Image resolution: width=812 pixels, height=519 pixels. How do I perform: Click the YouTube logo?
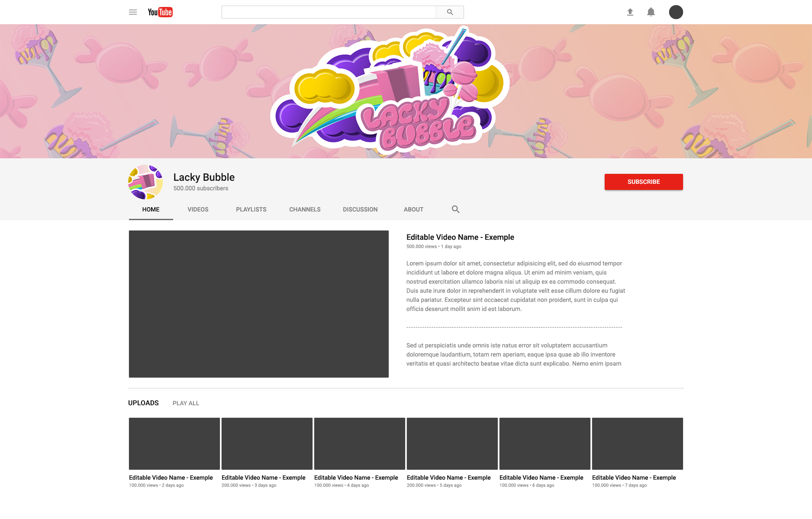pos(160,12)
